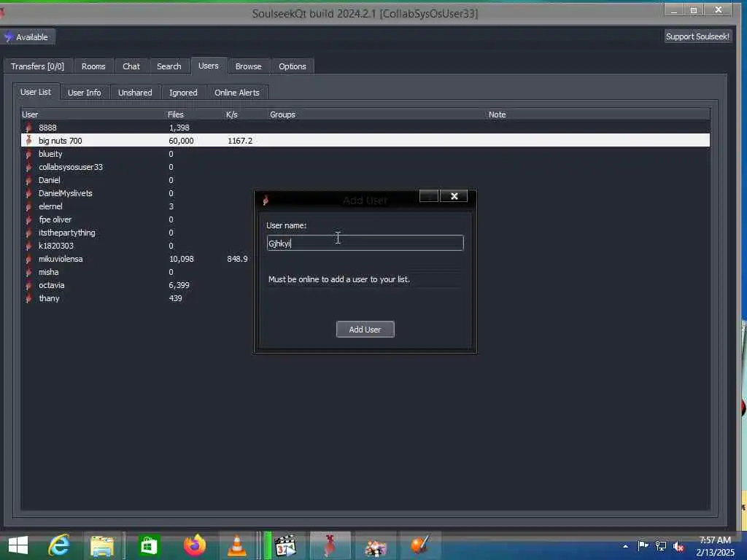Sort by the User column header
Viewport: 747px width, 560px height.
pyautogui.click(x=29, y=114)
